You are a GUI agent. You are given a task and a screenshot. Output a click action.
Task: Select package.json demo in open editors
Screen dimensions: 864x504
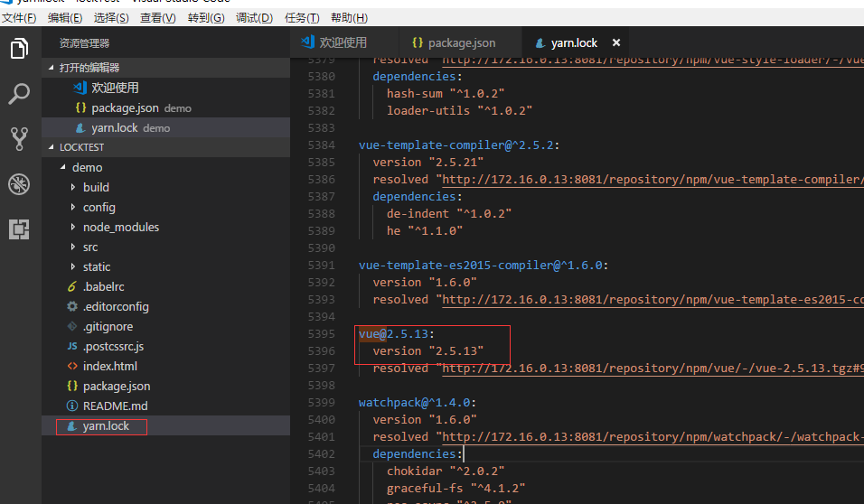[x=166, y=108]
